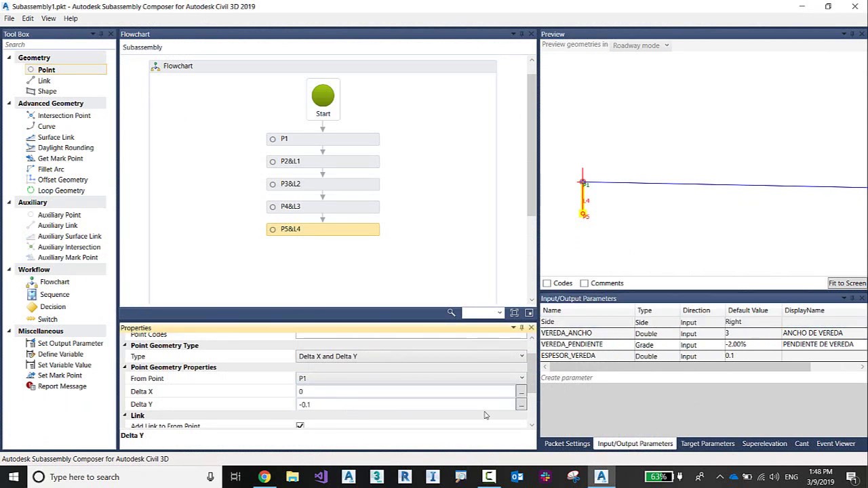Pick the Define Variable tool
868x488 pixels.
(60, 354)
